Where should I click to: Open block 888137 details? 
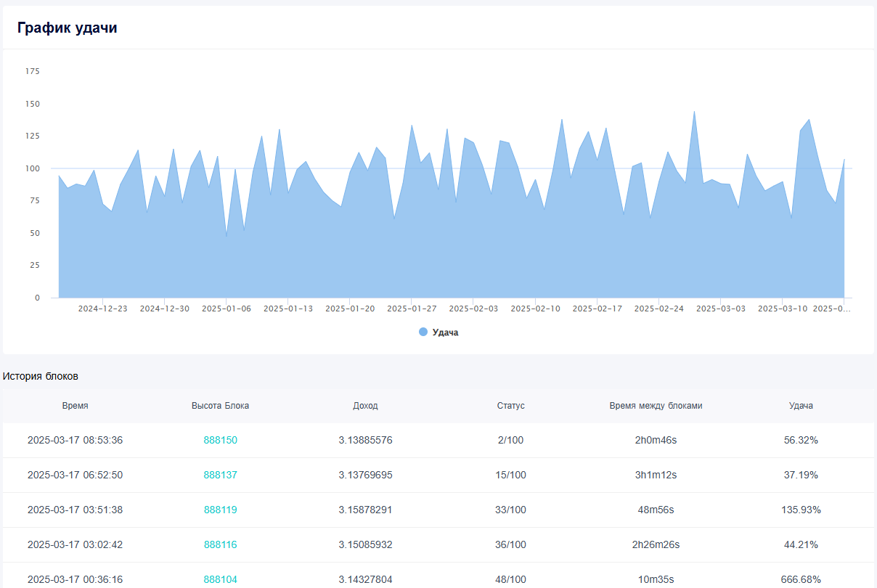[x=220, y=475]
